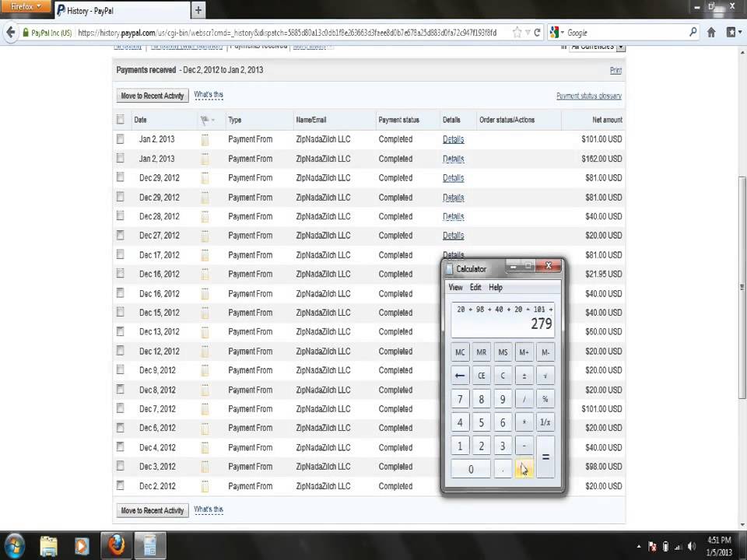The width and height of the screenshot is (747, 560).
Task: Click Calculator MC memory clear key
Action: coord(460,352)
